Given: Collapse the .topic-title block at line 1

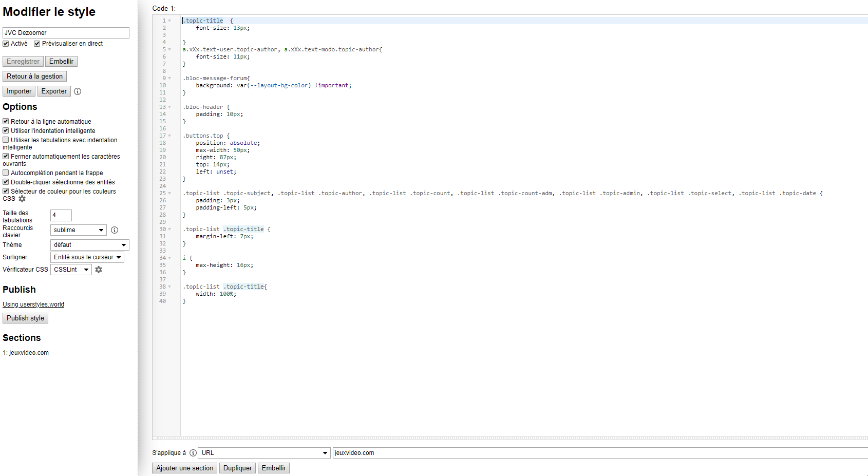Looking at the screenshot, I should [169, 21].
